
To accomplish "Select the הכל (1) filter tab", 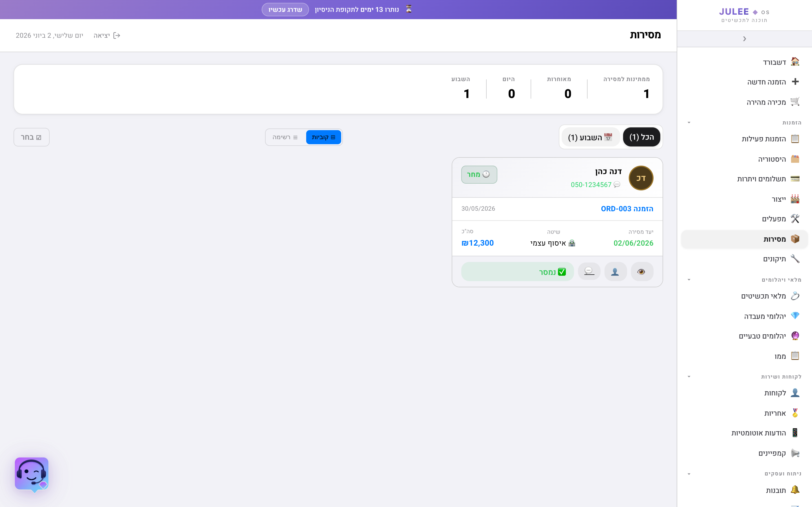I will tap(641, 137).
